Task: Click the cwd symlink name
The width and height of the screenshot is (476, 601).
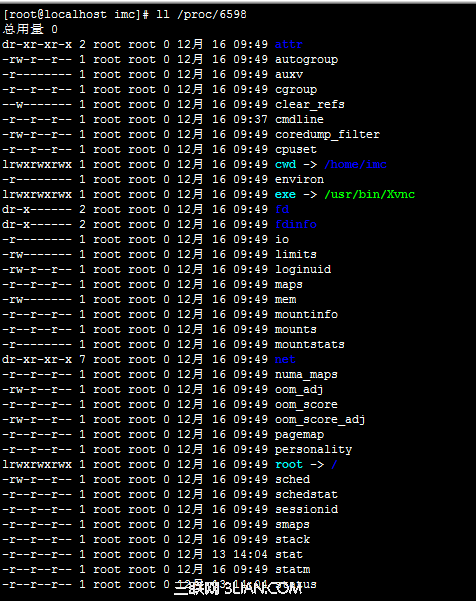Action: pyautogui.click(x=286, y=164)
